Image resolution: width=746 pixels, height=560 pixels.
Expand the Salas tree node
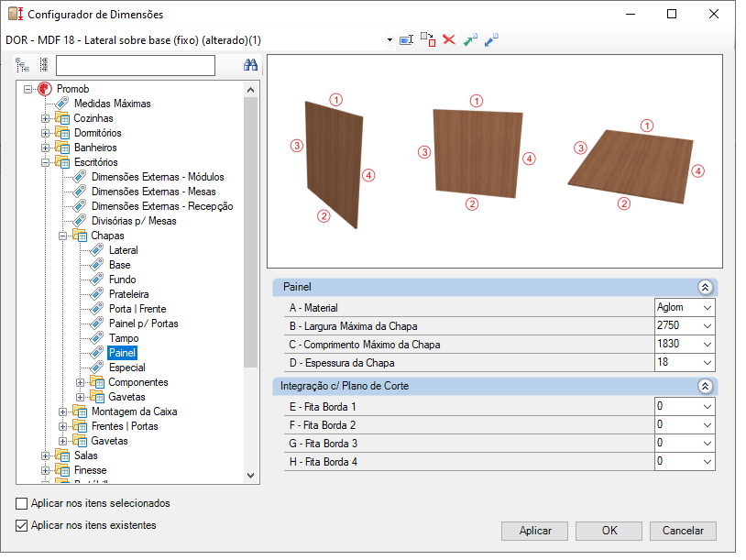[x=45, y=456]
